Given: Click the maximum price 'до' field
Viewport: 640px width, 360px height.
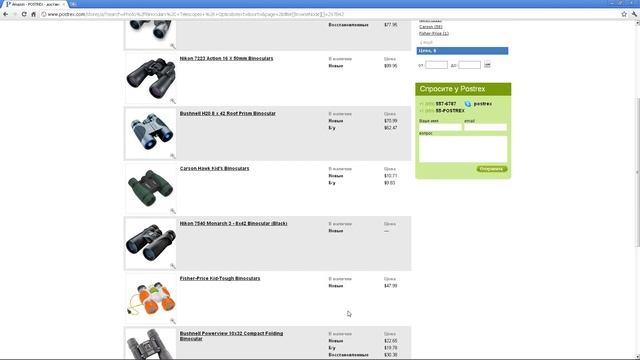Looking at the screenshot, I should 469,65.
